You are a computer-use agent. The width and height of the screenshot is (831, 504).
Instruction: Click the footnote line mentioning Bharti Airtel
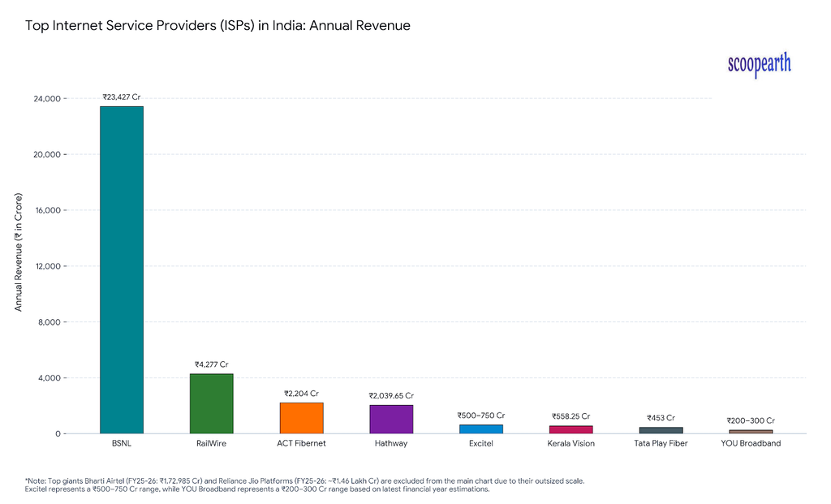[305, 481]
